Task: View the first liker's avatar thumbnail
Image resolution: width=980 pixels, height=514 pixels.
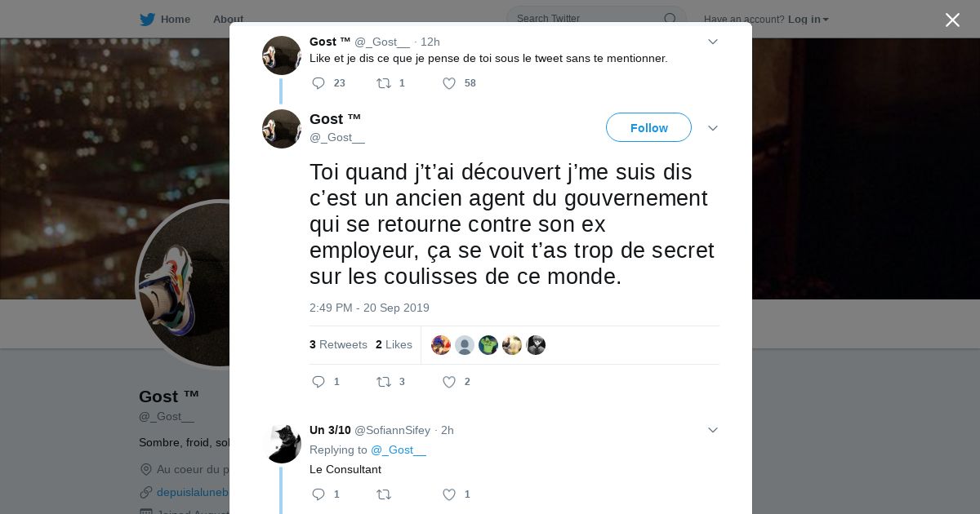Action: [441, 345]
